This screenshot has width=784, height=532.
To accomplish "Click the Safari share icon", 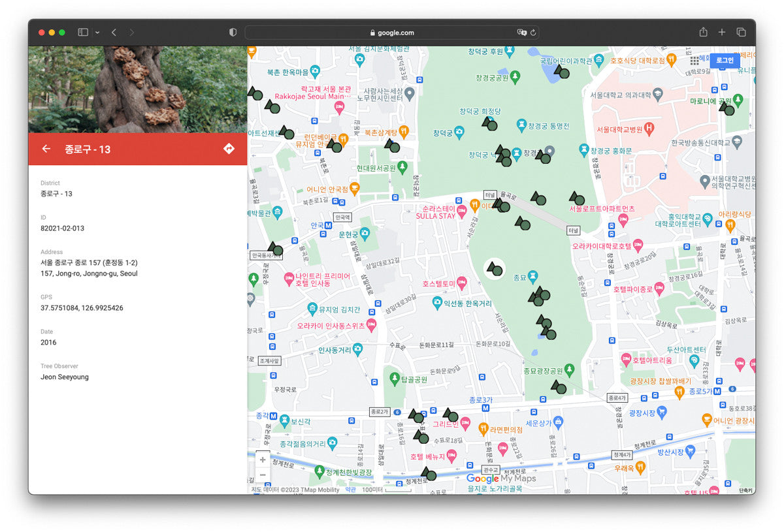I will pyautogui.click(x=703, y=32).
